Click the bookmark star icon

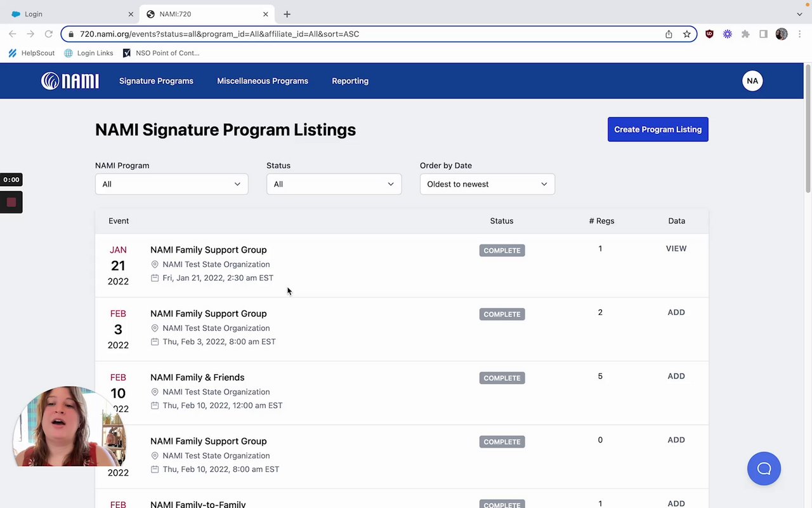click(x=686, y=34)
